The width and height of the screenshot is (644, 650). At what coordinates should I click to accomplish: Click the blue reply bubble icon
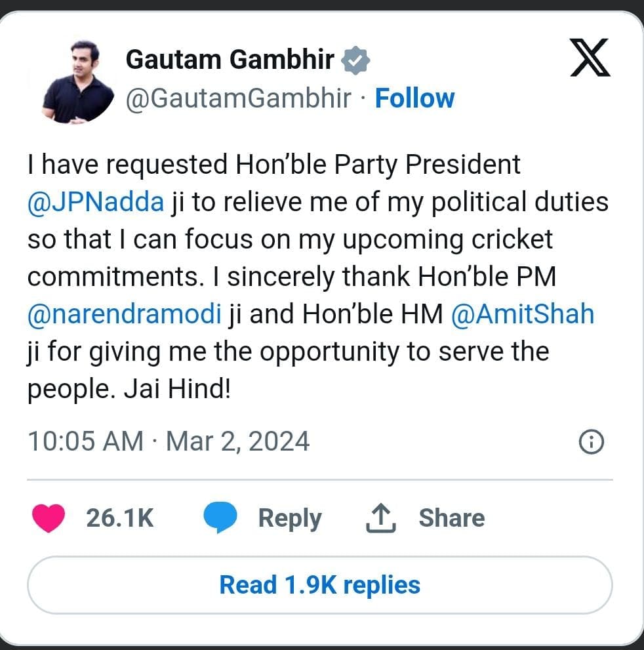click(220, 518)
